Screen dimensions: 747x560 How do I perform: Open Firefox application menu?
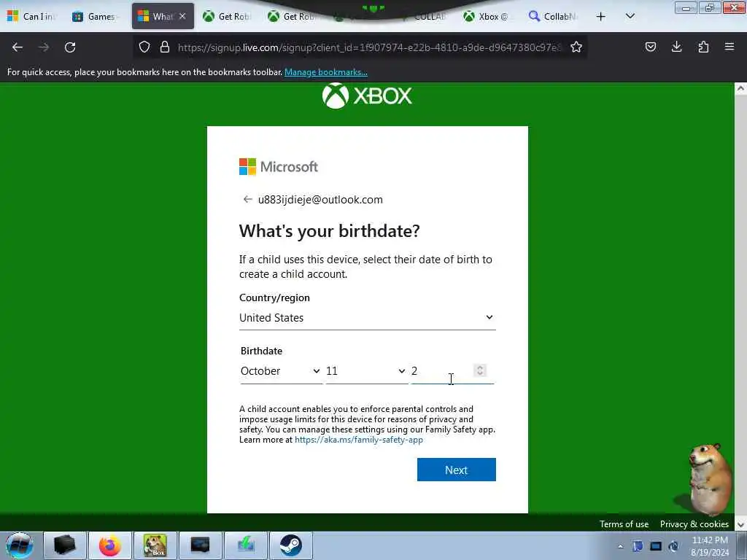pos(729,47)
